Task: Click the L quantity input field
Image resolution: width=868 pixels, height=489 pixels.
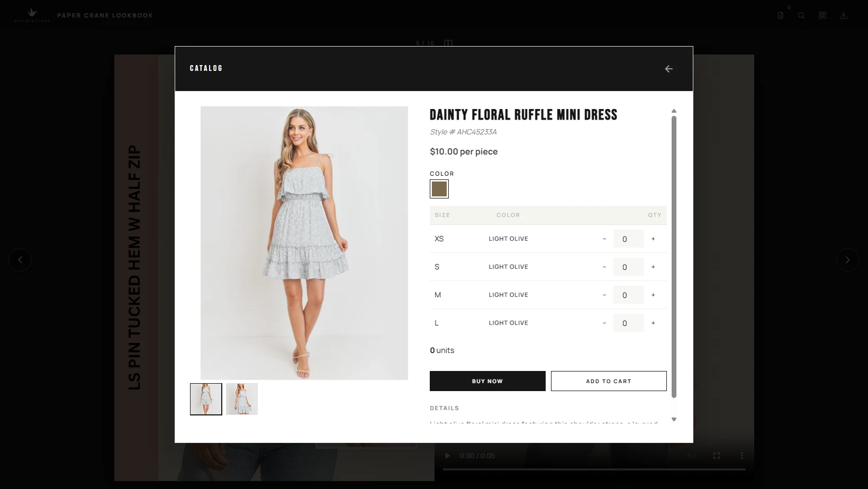Action: click(629, 323)
